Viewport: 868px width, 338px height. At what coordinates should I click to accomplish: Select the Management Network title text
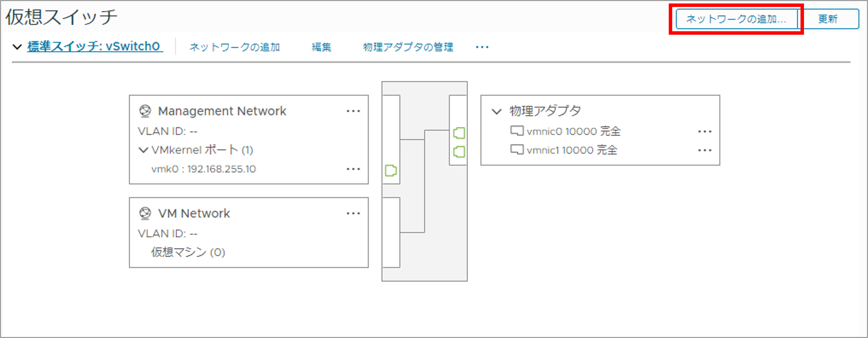click(222, 111)
